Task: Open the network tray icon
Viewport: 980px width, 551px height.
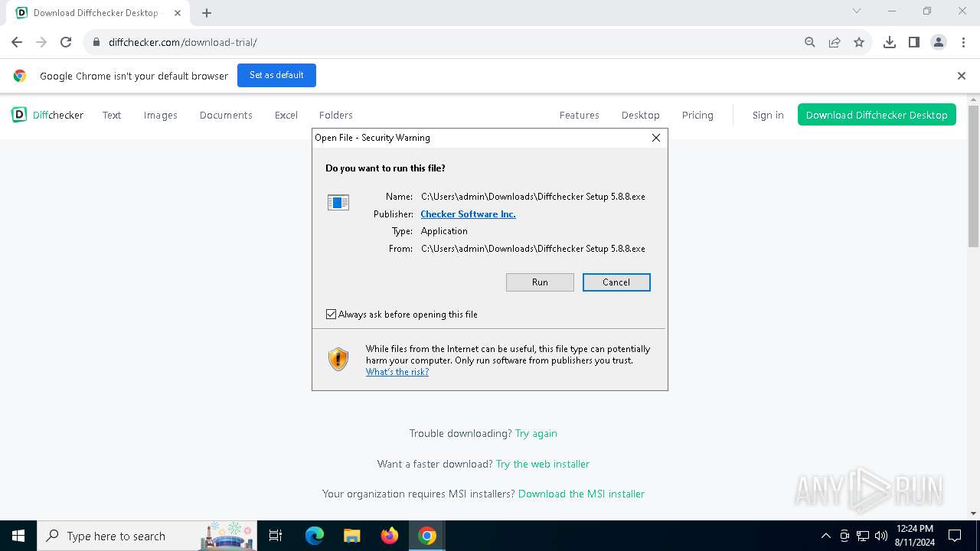Action: 863,536
